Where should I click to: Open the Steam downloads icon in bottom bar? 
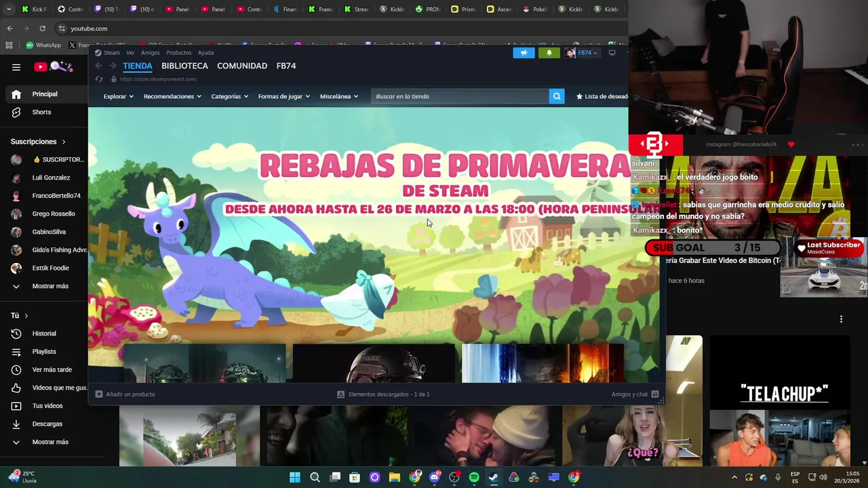pyautogui.click(x=341, y=394)
